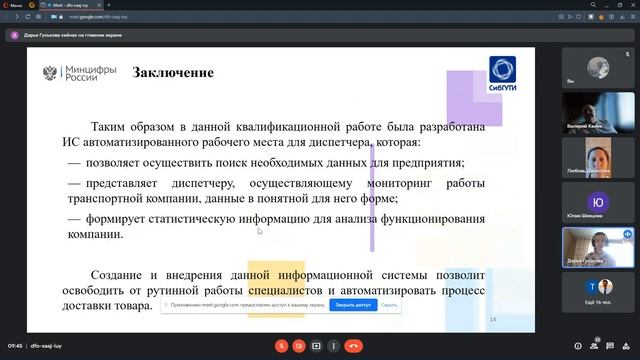Click the Минцифры России logo on slide
Viewport: 640px width, 360px height.
80,73
